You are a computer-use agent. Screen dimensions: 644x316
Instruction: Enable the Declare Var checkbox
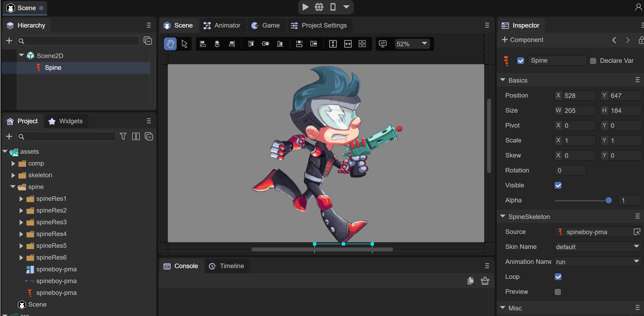pos(593,61)
